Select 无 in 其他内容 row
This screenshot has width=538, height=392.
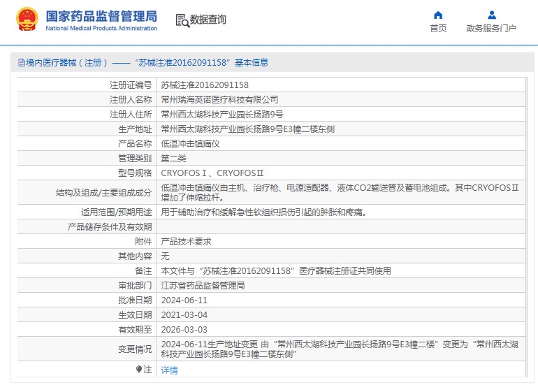(x=165, y=256)
